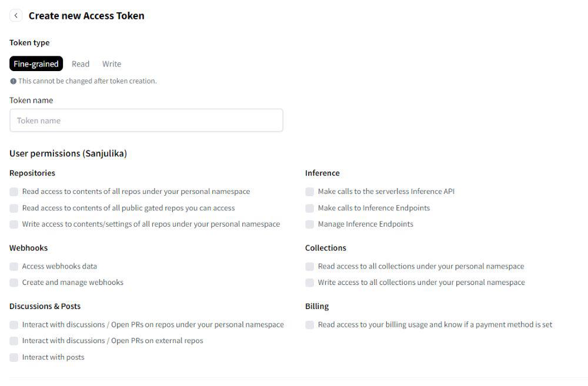Tick the Interact with posts checkbox
588x386 pixels.
14,357
